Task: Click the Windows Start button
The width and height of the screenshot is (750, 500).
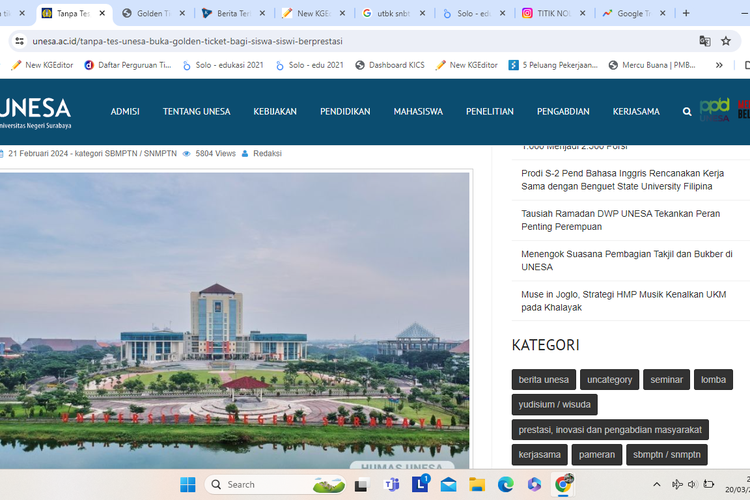Action: point(188,485)
